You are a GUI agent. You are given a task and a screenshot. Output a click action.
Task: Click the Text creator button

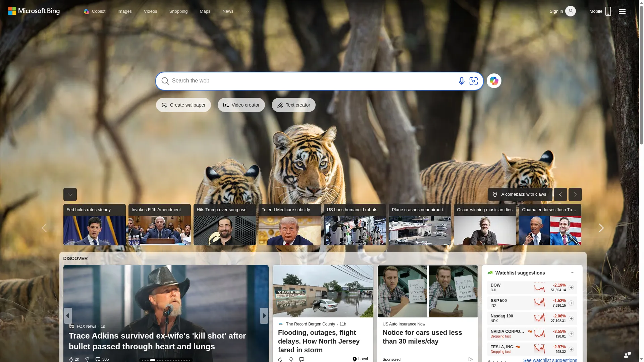[293, 105]
